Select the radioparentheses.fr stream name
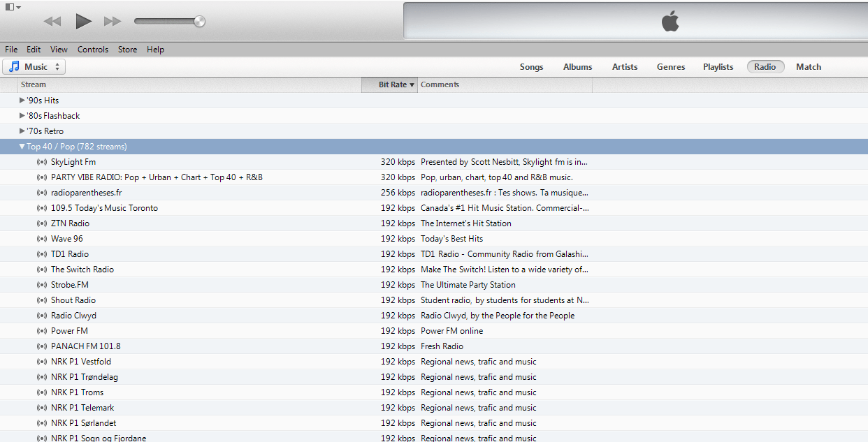Screen dimensions: 868x442 pos(87,193)
